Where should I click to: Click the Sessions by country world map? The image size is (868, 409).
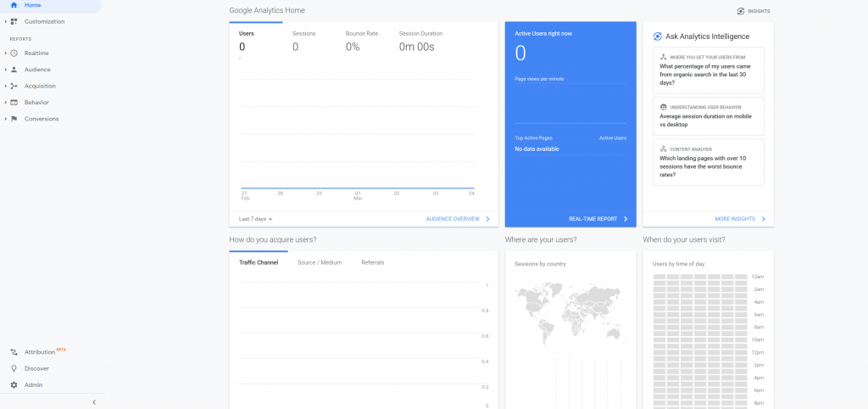point(570,312)
